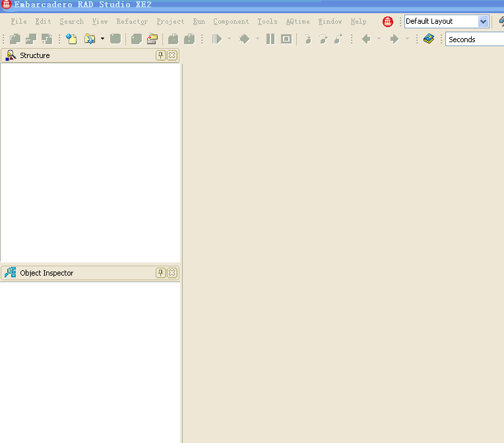Click the Object Inspector panel title
The width and height of the screenshot is (504, 443).
46,273
